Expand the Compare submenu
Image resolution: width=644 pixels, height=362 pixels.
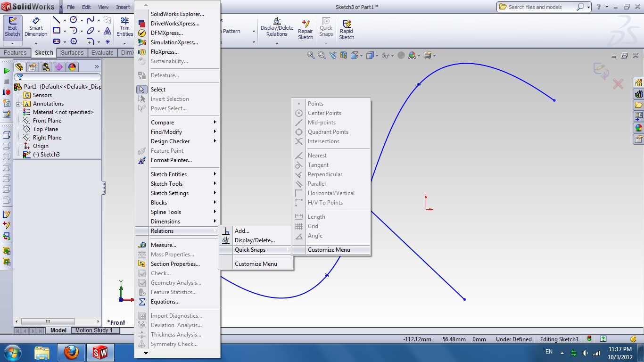(177, 123)
